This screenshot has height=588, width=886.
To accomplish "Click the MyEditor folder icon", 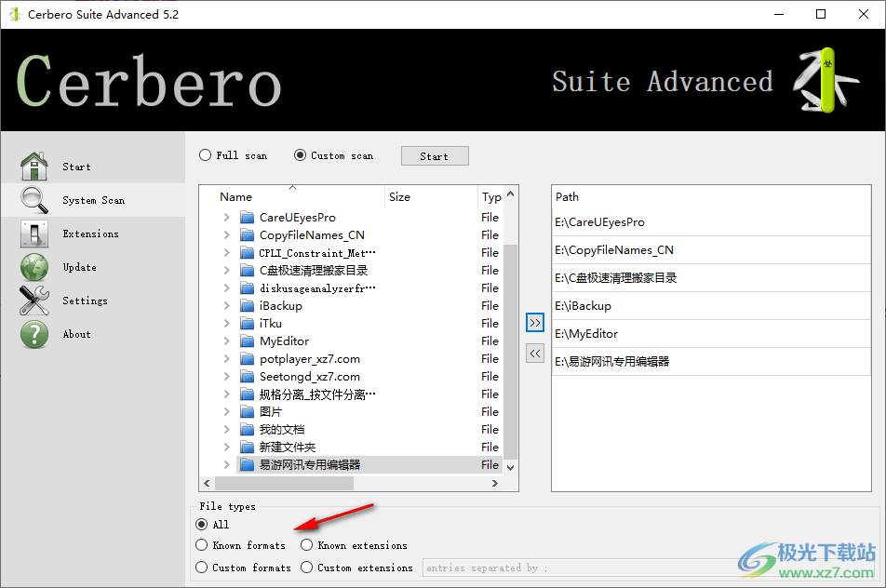I will pos(247,341).
